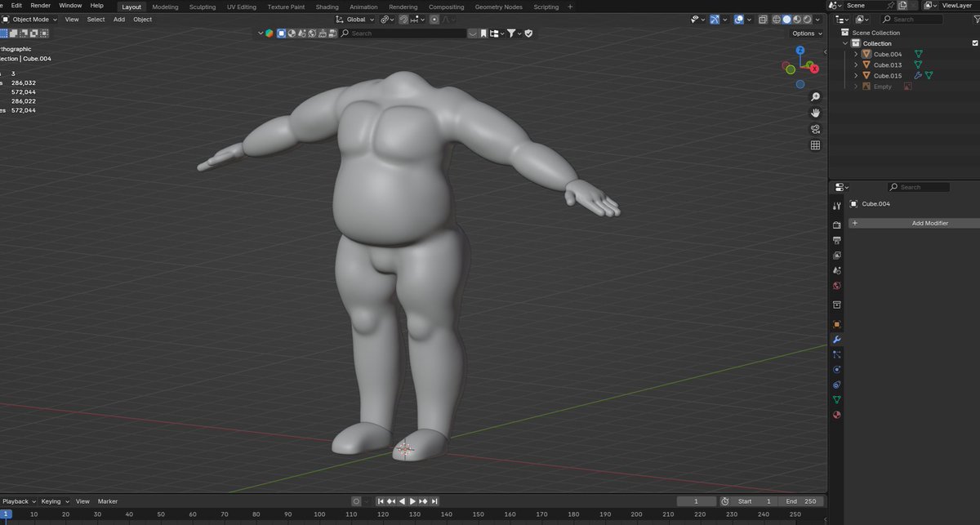Open the viewport Add menu
The width and height of the screenshot is (980, 525).
pyautogui.click(x=119, y=19)
